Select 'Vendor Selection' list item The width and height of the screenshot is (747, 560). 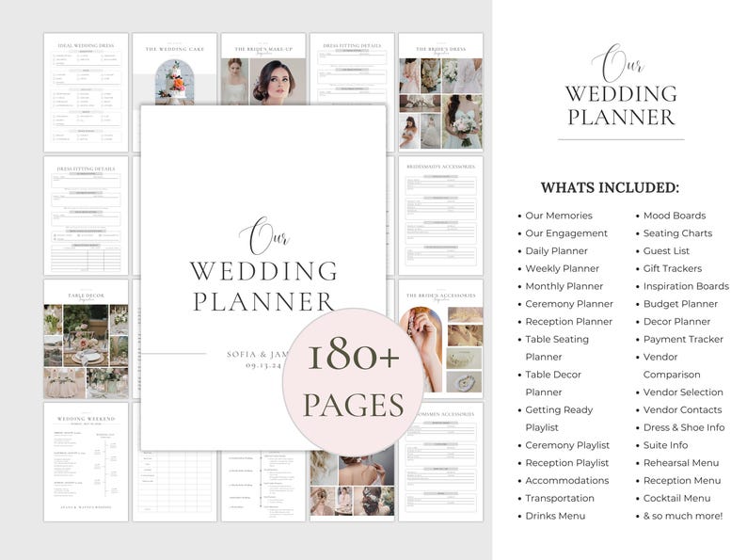point(683,392)
